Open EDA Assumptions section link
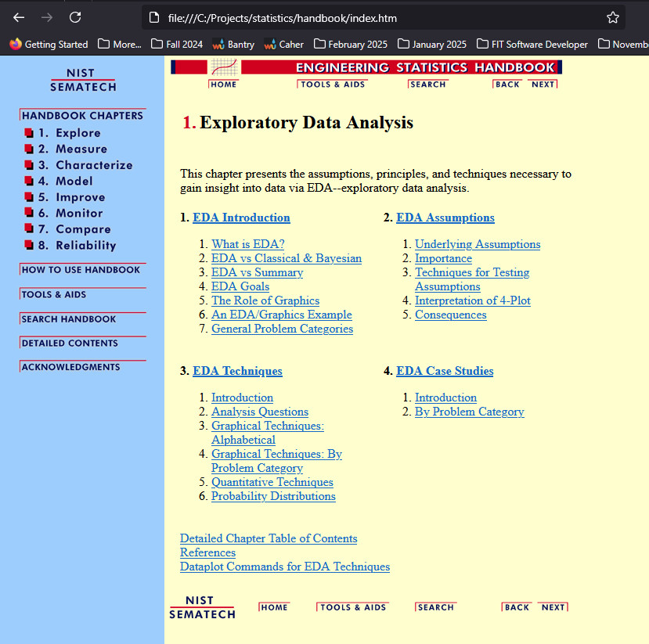The height and width of the screenshot is (644, 649). tap(445, 218)
